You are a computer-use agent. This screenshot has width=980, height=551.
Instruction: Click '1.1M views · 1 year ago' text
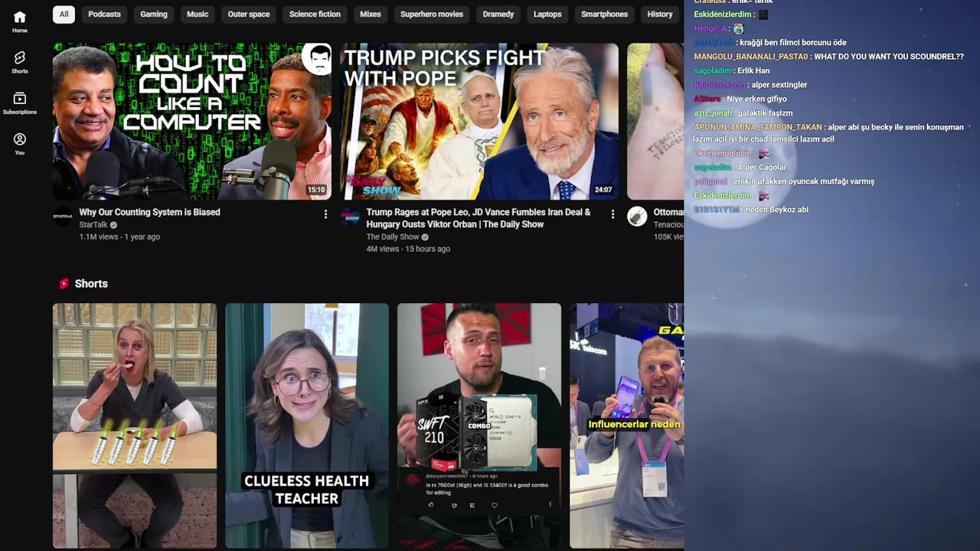point(119,237)
